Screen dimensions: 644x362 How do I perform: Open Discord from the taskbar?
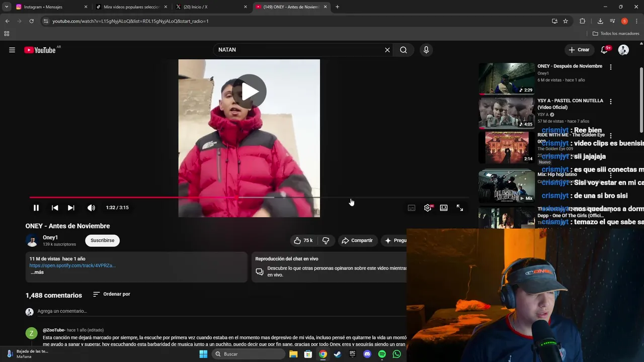point(367,354)
